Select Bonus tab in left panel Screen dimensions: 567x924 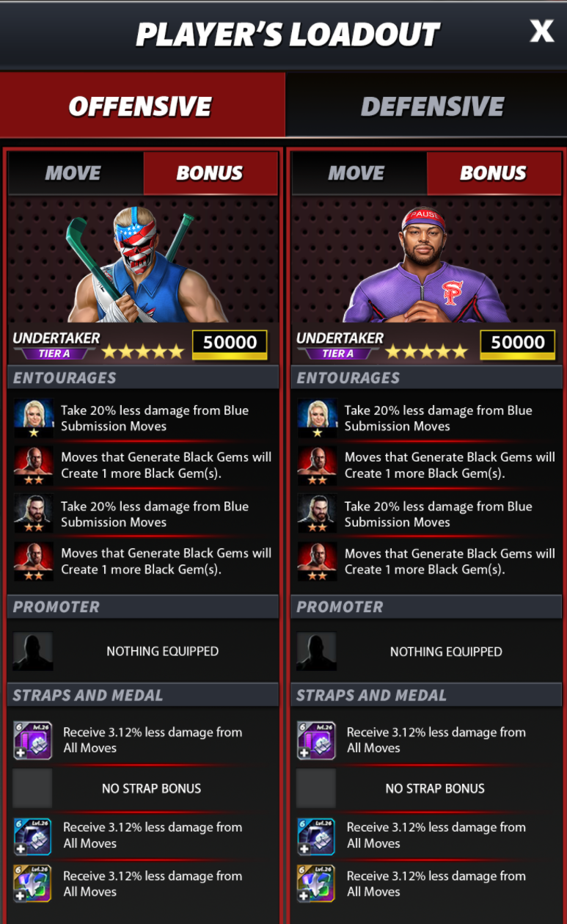click(x=211, y=174)
